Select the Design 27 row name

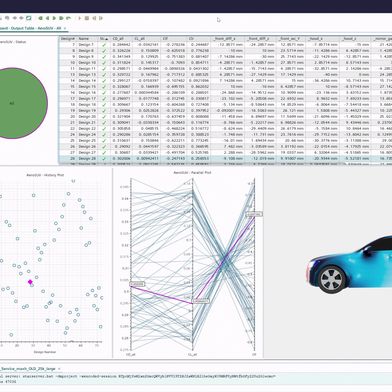click(87, 153)
